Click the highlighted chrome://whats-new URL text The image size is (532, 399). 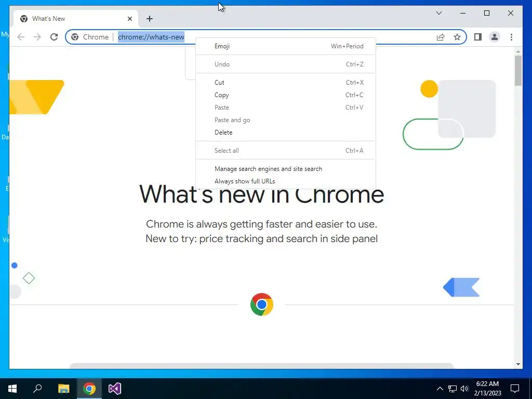pos(151,37)
